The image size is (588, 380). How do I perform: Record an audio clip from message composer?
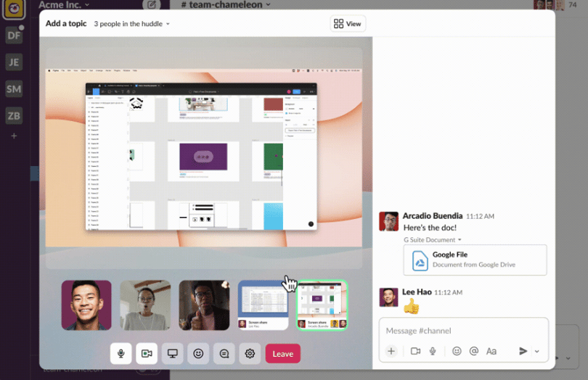(x=433, y=351)
